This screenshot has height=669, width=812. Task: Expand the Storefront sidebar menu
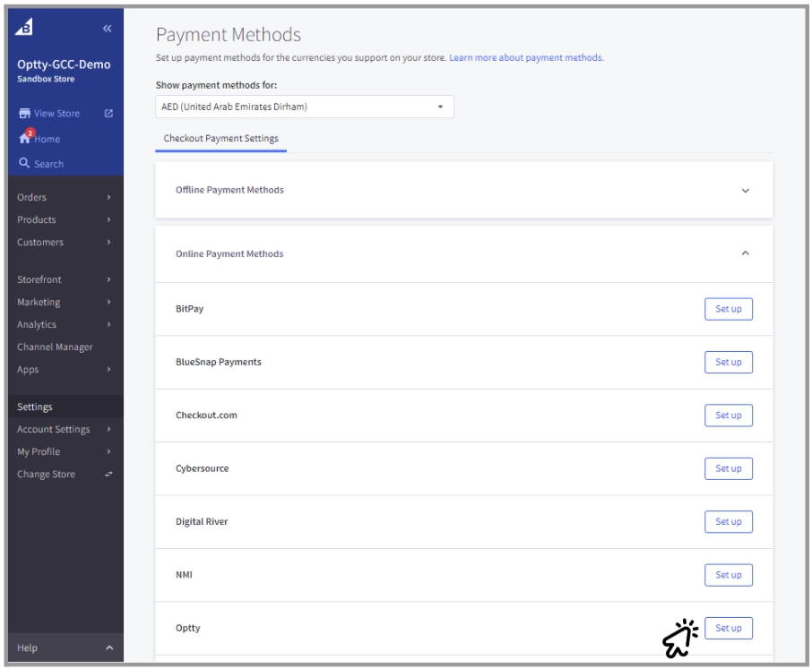pyautogui.click(x=65, y=279)
